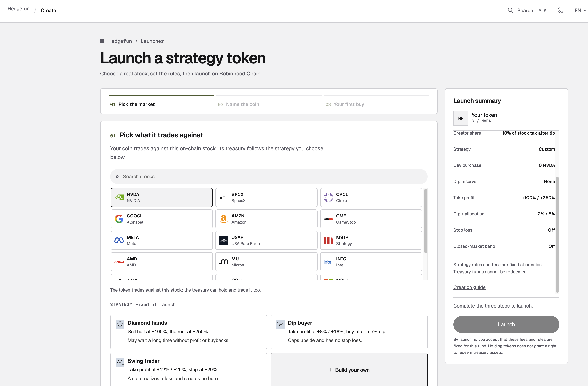Viewport: 588px width, 386px height.
Task: Select the META stock card
Action: coord(162,240)
